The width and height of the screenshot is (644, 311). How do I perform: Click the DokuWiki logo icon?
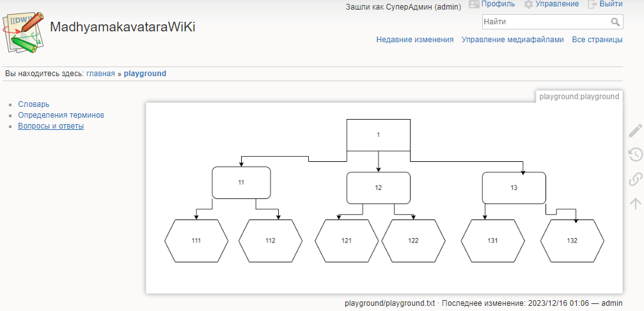click(x=23, y=33)
